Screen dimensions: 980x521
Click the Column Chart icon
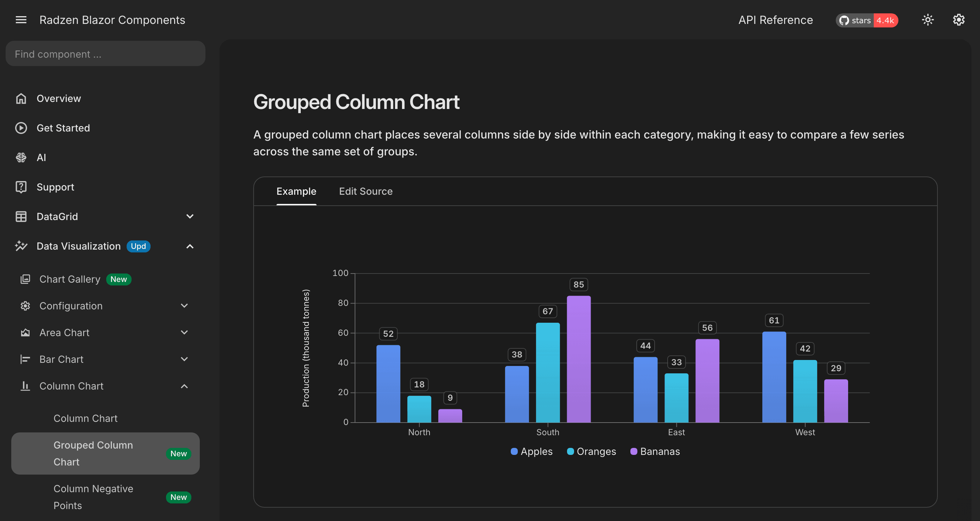(x=25, y=386)
